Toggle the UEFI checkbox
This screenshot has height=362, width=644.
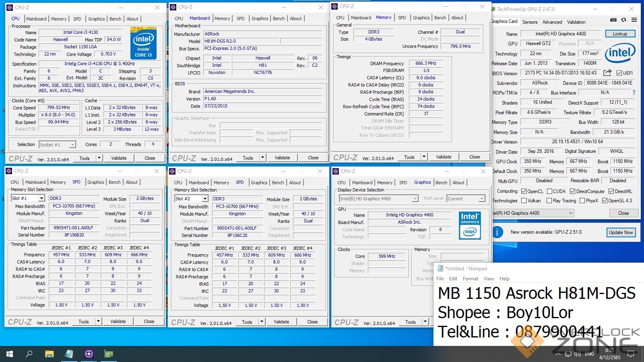(x=619, y=73)
